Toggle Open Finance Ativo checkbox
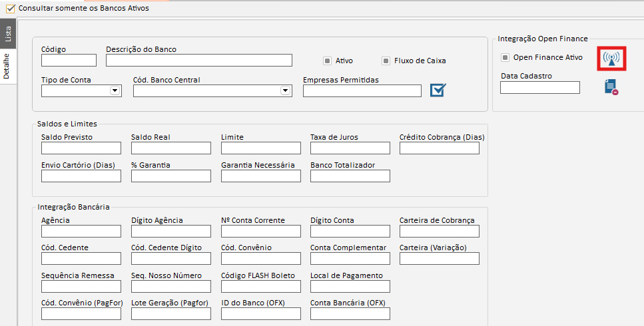 coord(505,57)
